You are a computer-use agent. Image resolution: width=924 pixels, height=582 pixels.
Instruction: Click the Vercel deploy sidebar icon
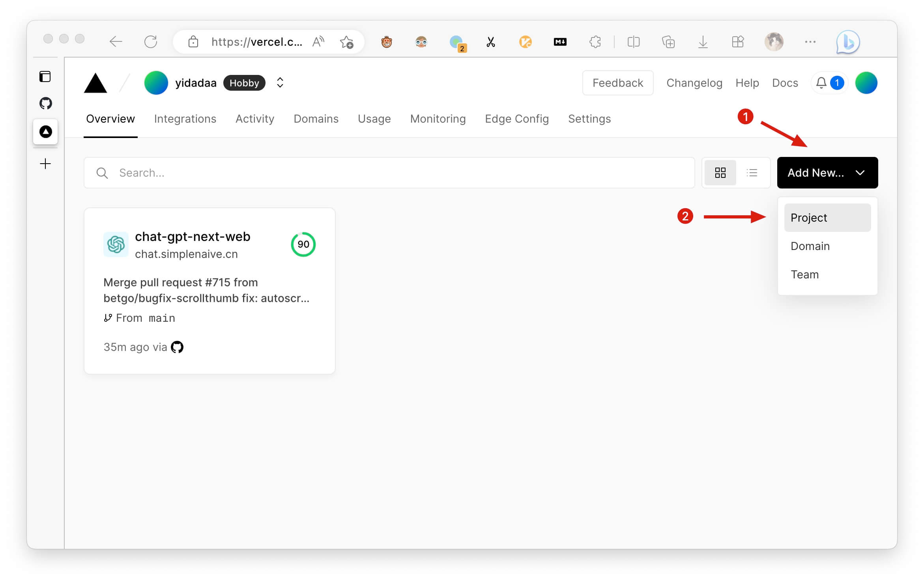coord(45,132)
